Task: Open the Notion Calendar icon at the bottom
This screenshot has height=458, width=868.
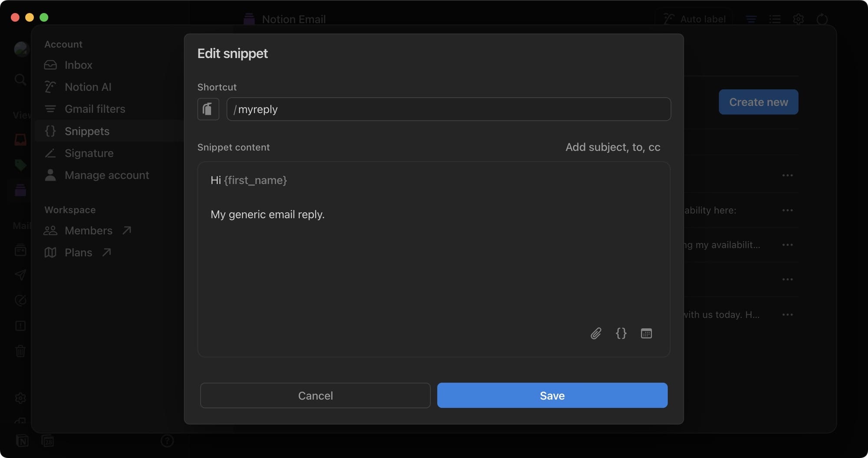Action: point(48,441)
